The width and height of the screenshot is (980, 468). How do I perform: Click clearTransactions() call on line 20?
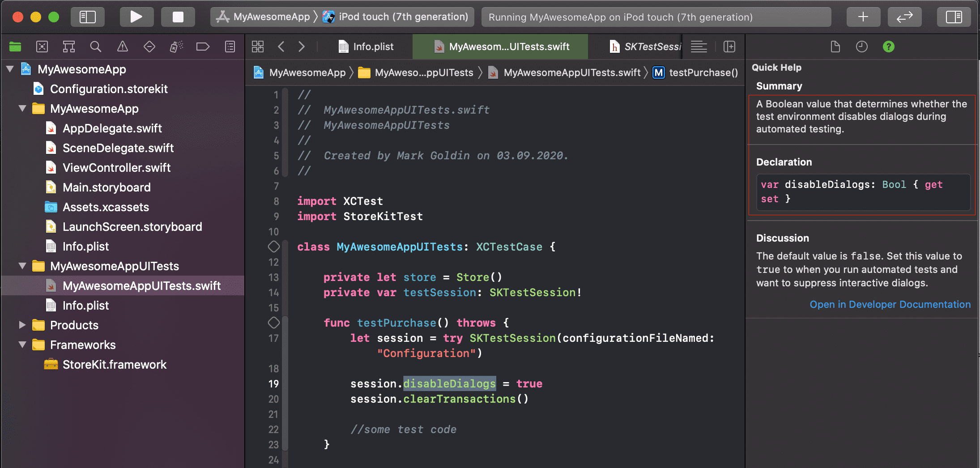point(466,399)
